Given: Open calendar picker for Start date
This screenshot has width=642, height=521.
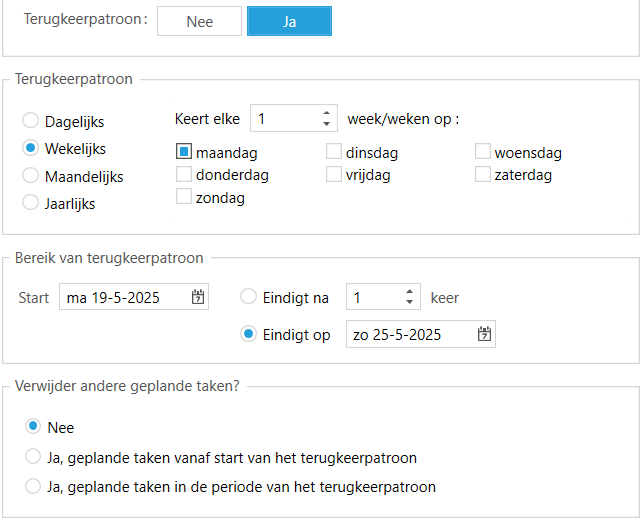Looking at the screenshot, I should coord(198,297).
